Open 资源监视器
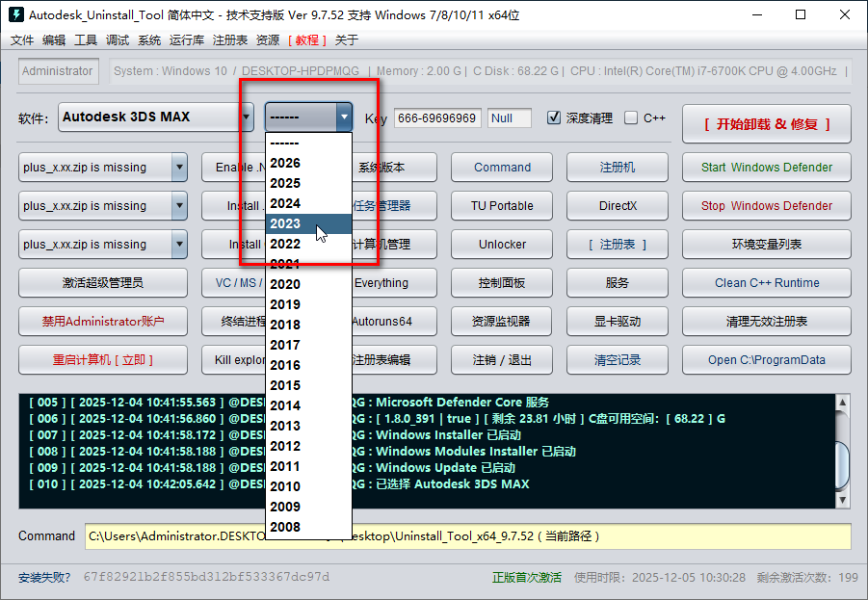868x600 pixels. [502, 321]
